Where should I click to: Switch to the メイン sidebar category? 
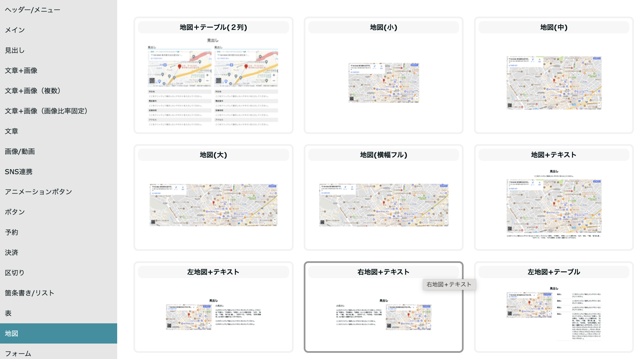pos(15,30)
